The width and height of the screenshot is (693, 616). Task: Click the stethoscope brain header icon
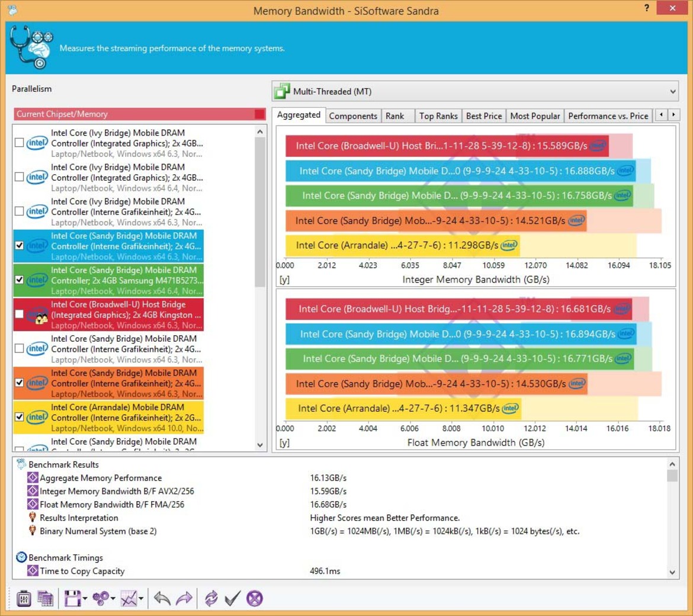(x=31, y=47)
